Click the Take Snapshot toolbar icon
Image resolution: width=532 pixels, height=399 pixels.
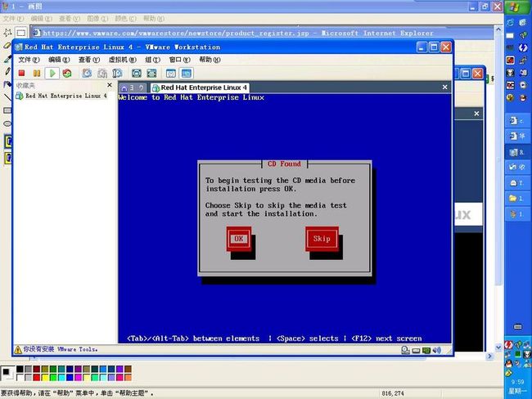pyautogui.click(x=88, y=74)
